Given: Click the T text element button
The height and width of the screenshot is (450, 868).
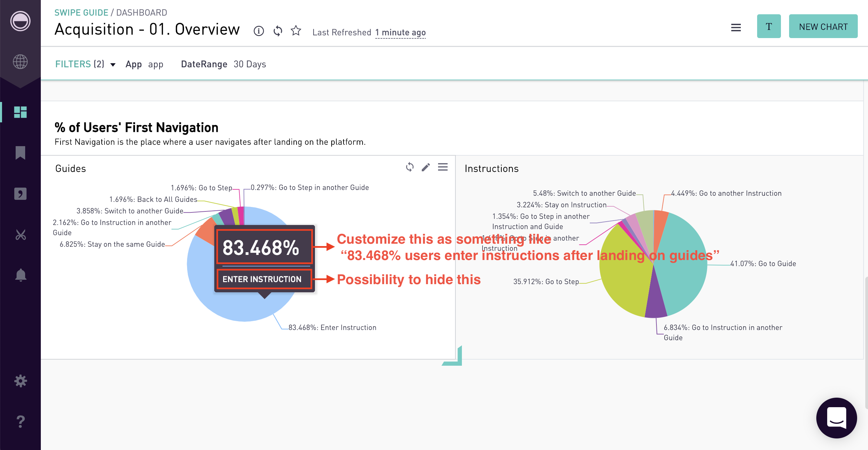Looking at the screenshot, I should coord(769,27).
